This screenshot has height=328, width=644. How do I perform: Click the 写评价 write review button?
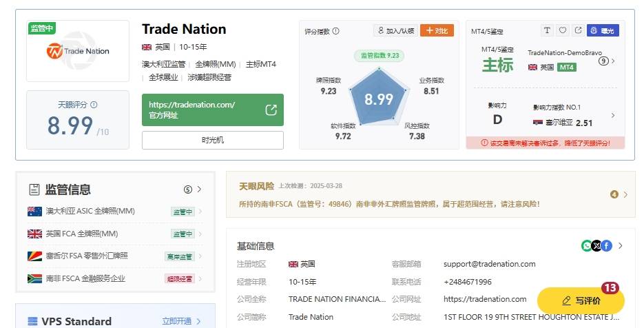point(581,300)
